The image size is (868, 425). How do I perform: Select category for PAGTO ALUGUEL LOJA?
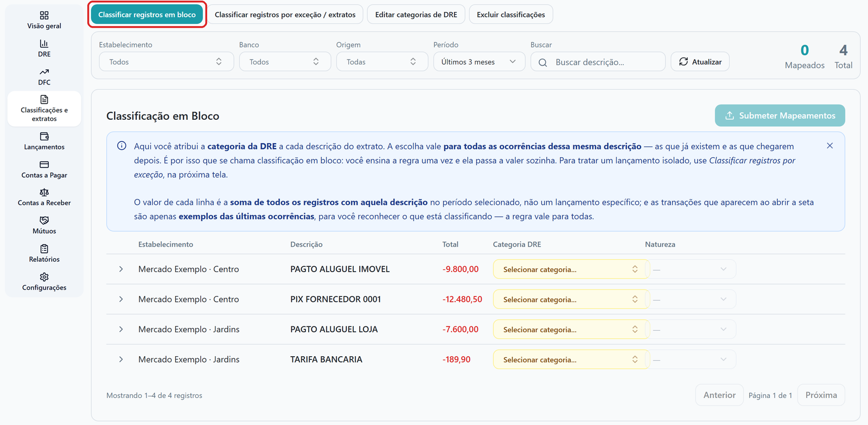click(x=571, y=330)
